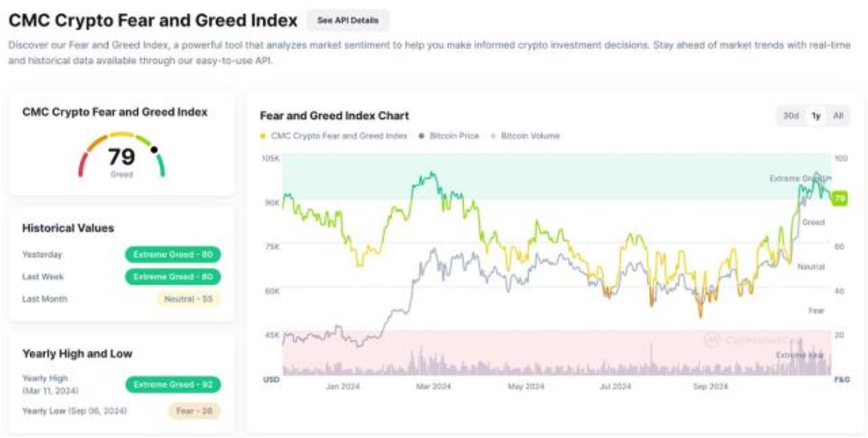This screenshot has width=868, height=438.
Task: Click the Jan 2024 timeline label
Action: pyautogui.click(x=342, y=386)
